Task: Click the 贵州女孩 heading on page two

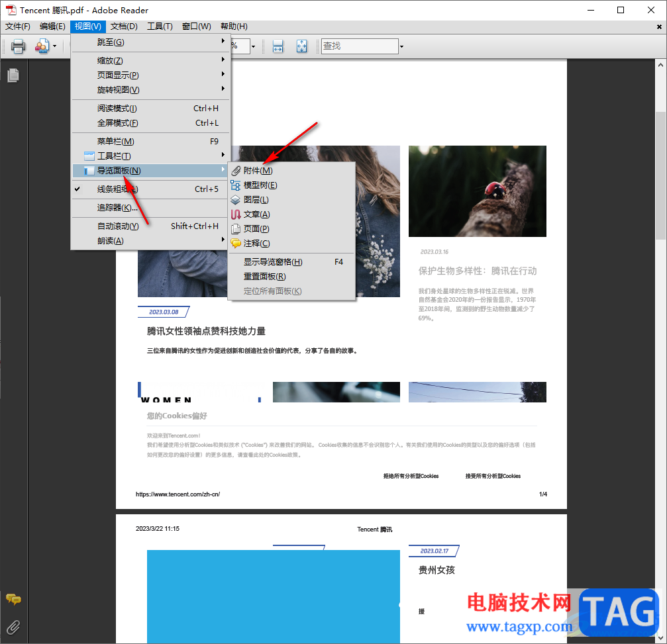Action: click(436, 571)
